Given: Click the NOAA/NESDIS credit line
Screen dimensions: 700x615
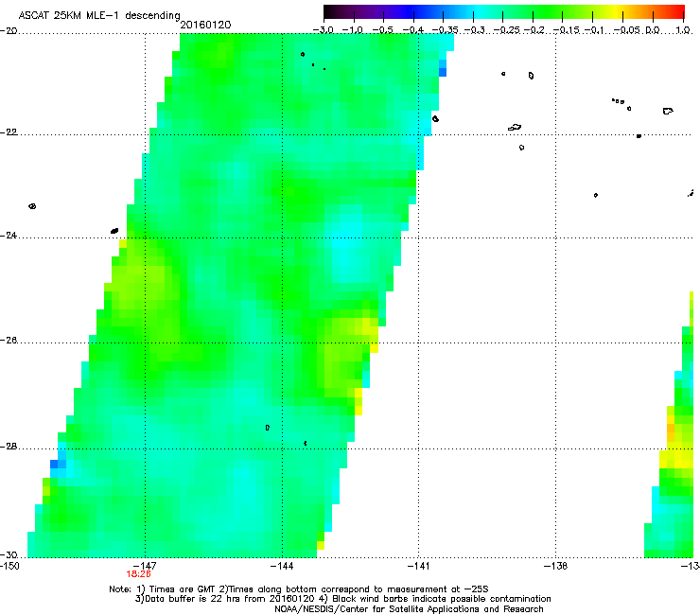Looking at the screenshot, I should pos(409,608).
